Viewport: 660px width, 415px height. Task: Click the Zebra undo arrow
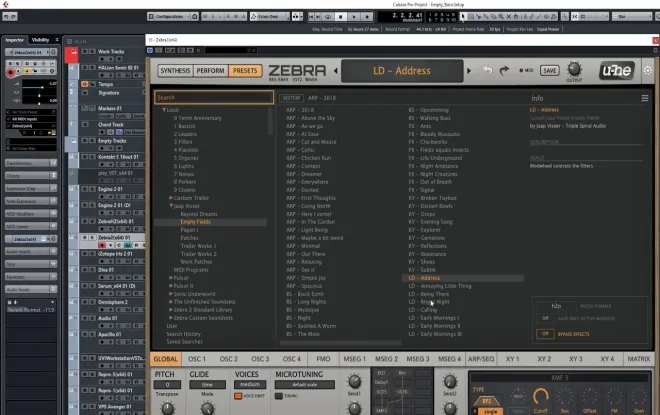[x=487, y=70]
